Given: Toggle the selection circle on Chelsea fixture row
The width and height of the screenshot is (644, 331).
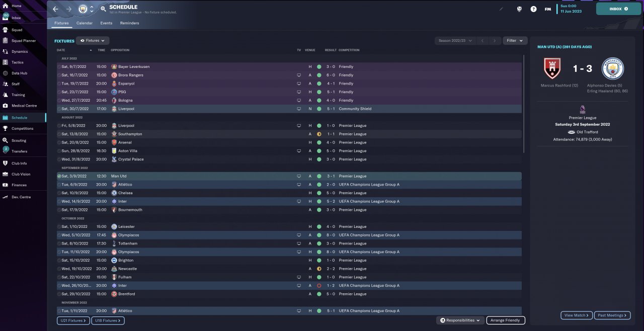Looking at the screenshot, I should (59, 193).
